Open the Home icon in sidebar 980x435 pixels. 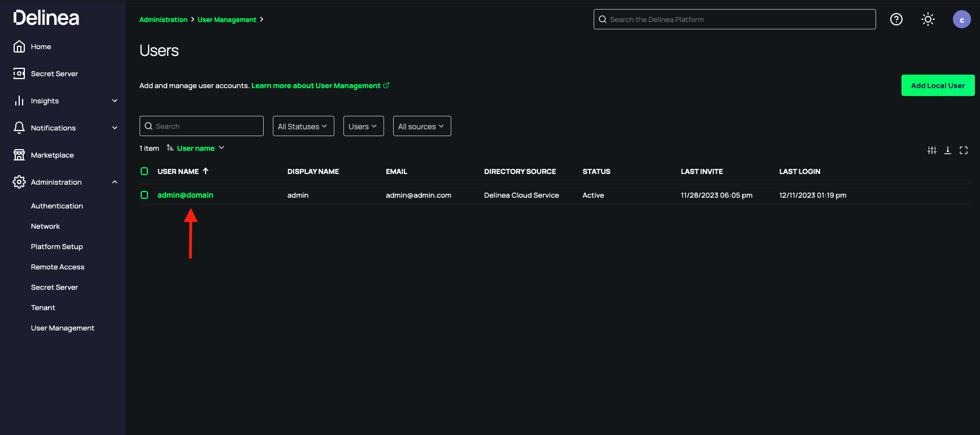point(19,46)
